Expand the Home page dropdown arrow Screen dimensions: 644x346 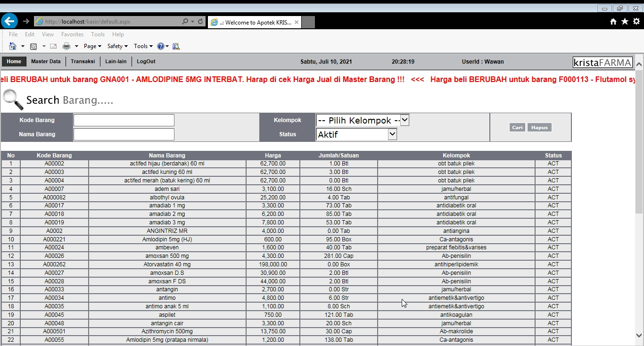coord(23,46)
